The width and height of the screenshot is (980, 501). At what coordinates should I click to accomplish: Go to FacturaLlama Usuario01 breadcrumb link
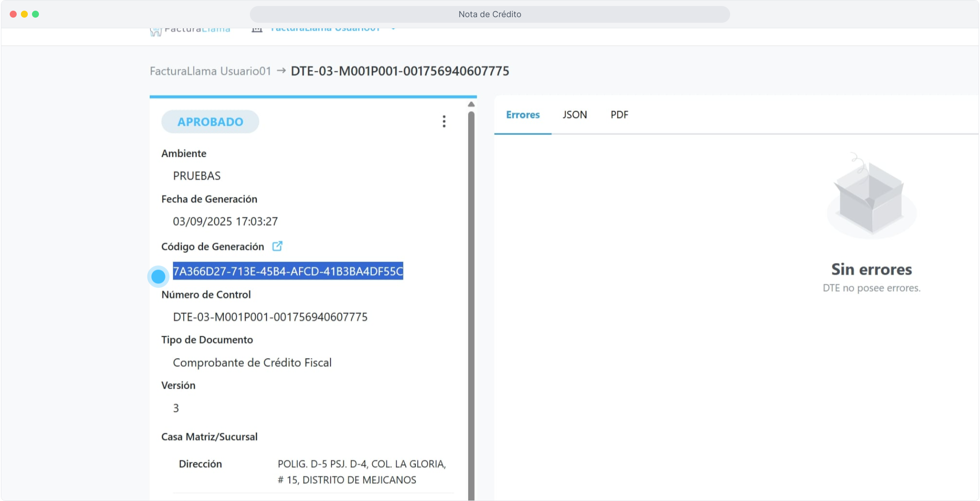210,71
